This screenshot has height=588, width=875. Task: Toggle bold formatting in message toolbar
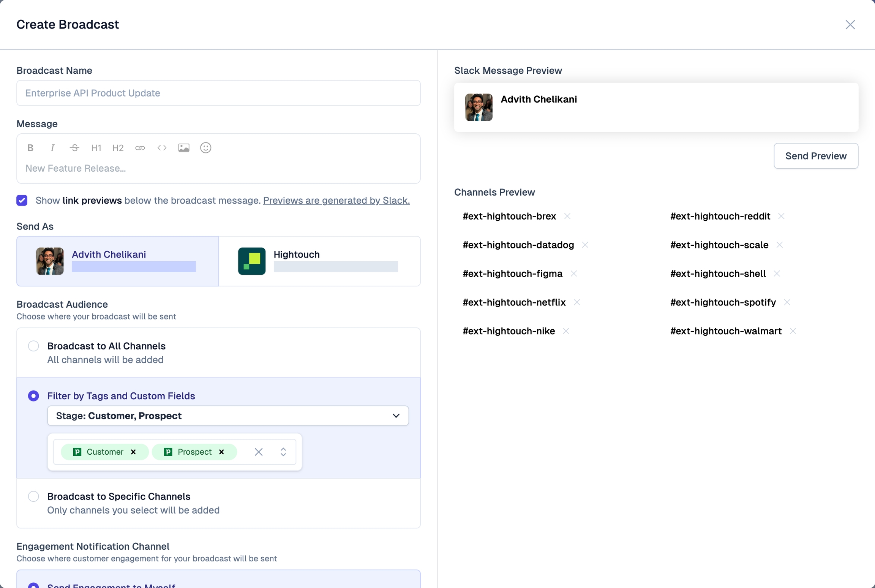click(x=30, y=148)
